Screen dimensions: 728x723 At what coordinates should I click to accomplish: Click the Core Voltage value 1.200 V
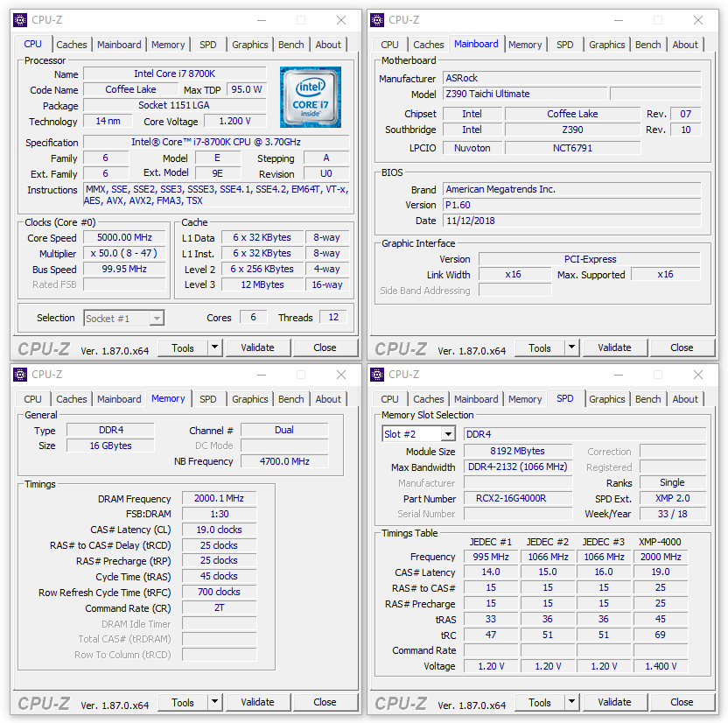pyautogui.click(x=234, y=121)
